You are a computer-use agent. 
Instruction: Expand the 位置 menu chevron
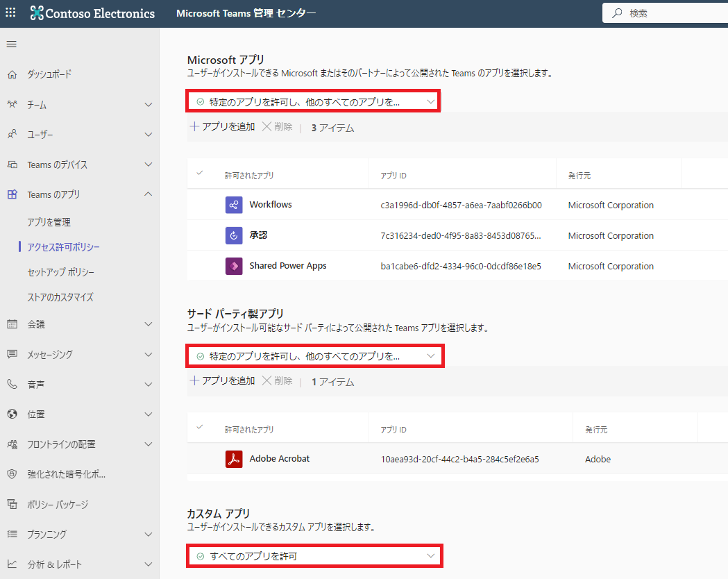[x=149, y=414]
